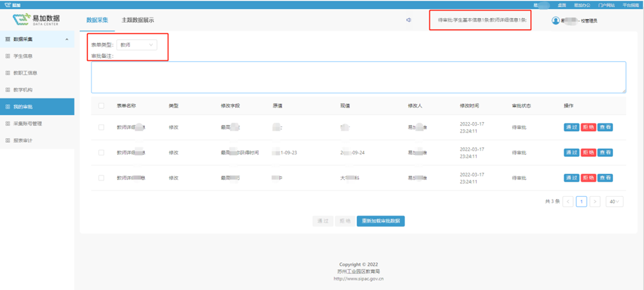Image resolution: width=644 pixels, height=290 pixels.
Task: Check the row with new value 大…科
Action: coord(102,178)
